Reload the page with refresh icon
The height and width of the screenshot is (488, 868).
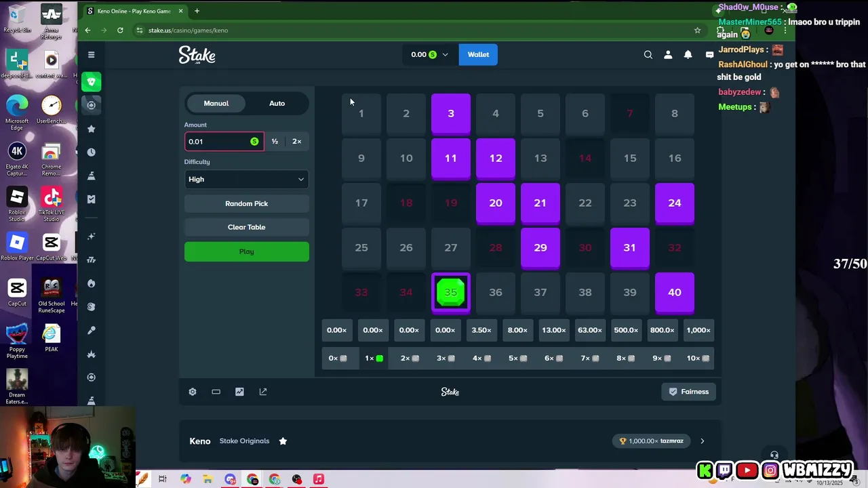click(120, 30)
